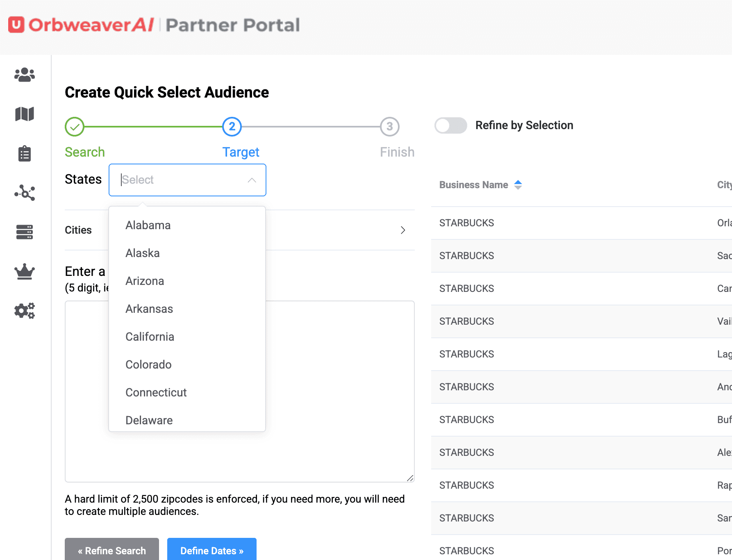This screenshot has width=732, height=560.
Task: Select the STARBUCKS row with Buf city
Action: 582,420
